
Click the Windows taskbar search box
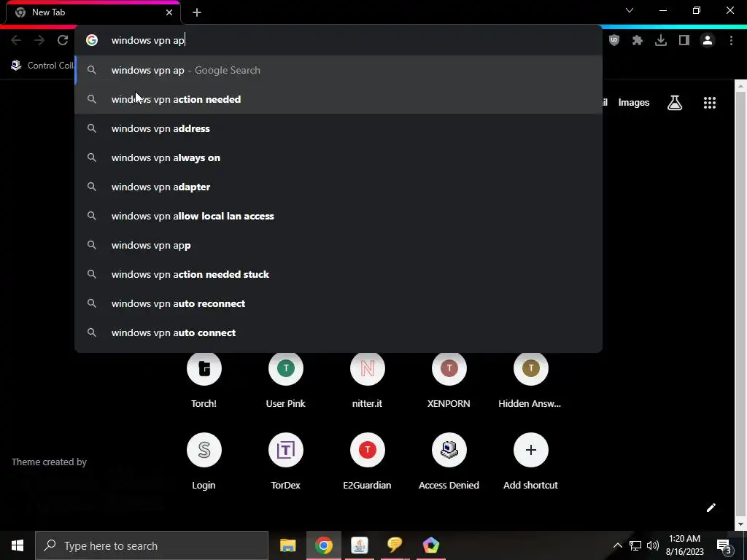(152, 545)
